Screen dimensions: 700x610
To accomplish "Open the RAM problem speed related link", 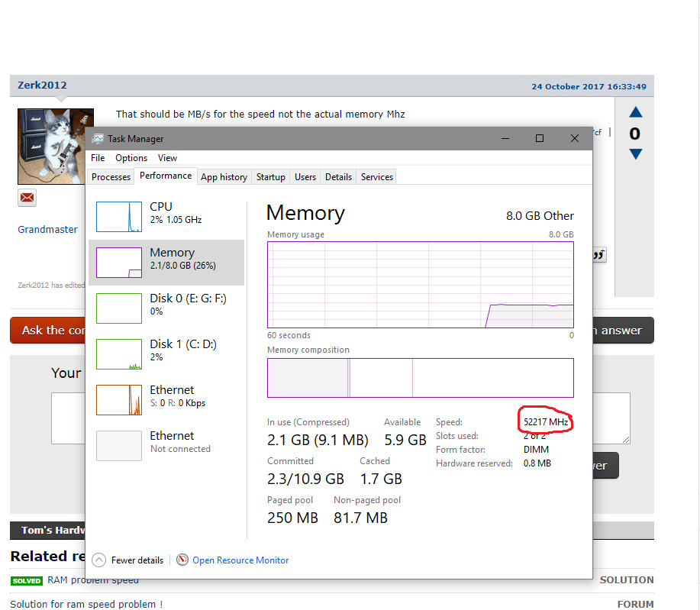I will point(93,579).
